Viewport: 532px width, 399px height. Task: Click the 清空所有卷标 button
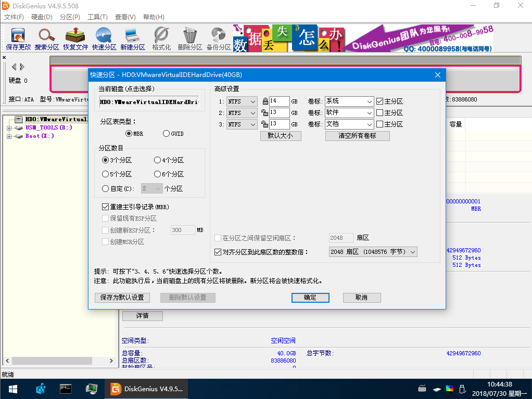(x=357, y=136)
